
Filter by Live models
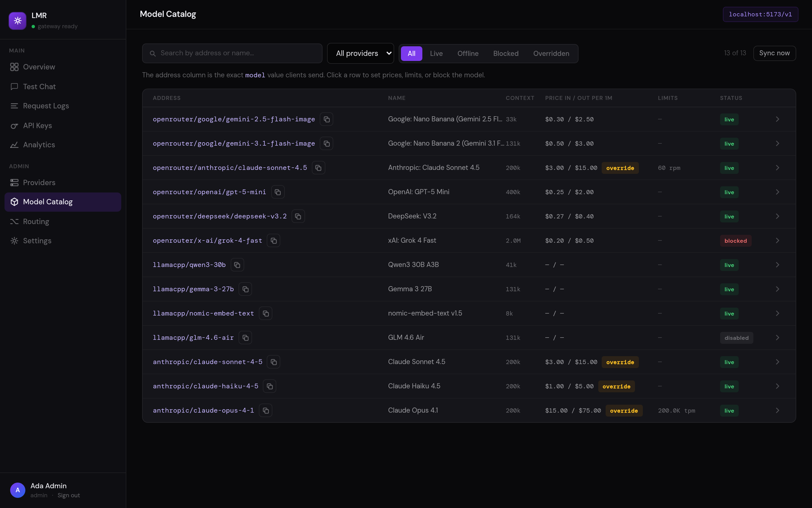[x=436, y=53]
